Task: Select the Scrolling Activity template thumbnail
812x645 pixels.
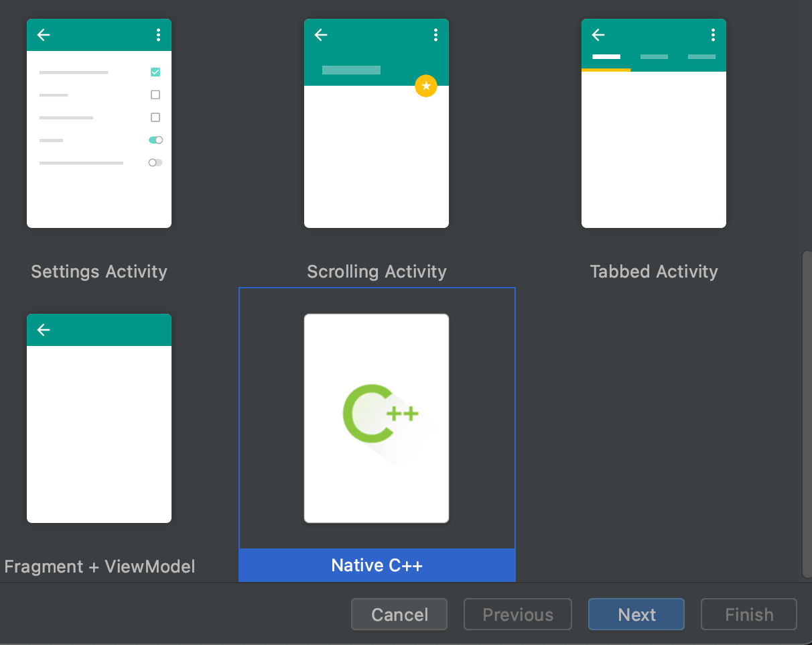Action: (377, 123)
